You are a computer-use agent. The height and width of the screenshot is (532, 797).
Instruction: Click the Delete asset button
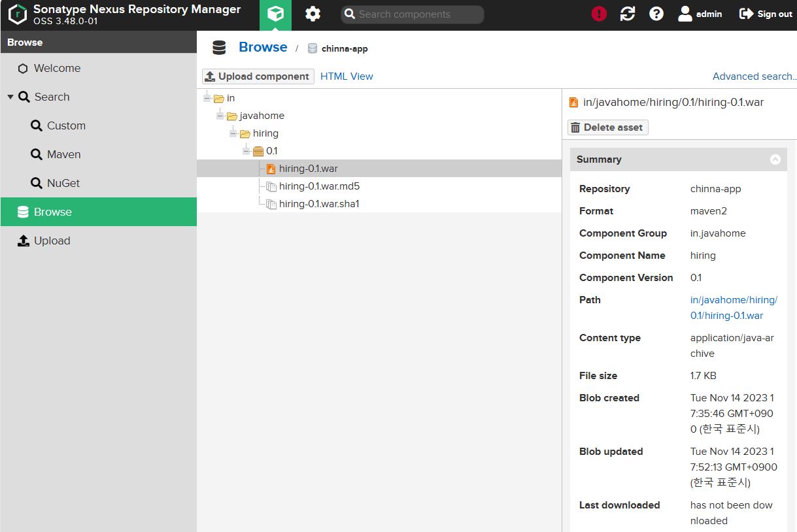608,127
